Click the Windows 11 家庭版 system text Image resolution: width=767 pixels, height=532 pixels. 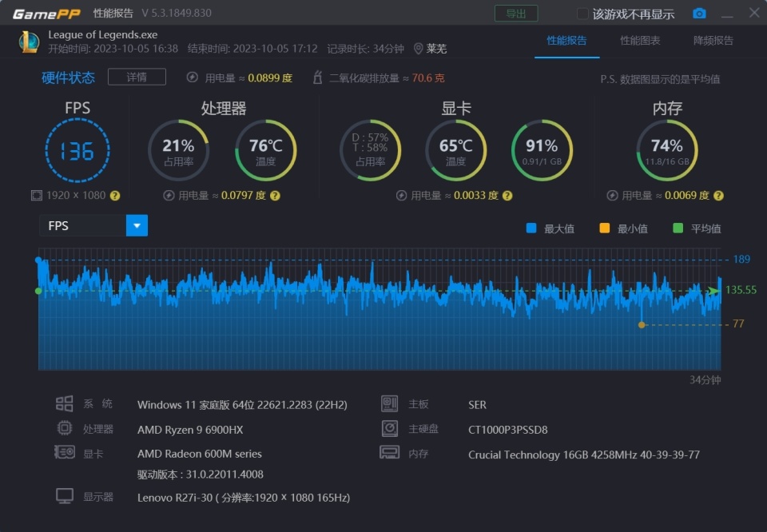(x=242, y=405)
